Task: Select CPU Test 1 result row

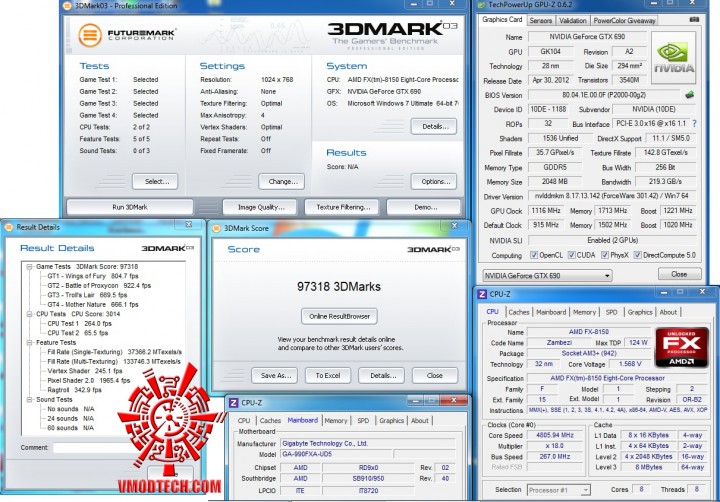Action: (x=79, y=324)
